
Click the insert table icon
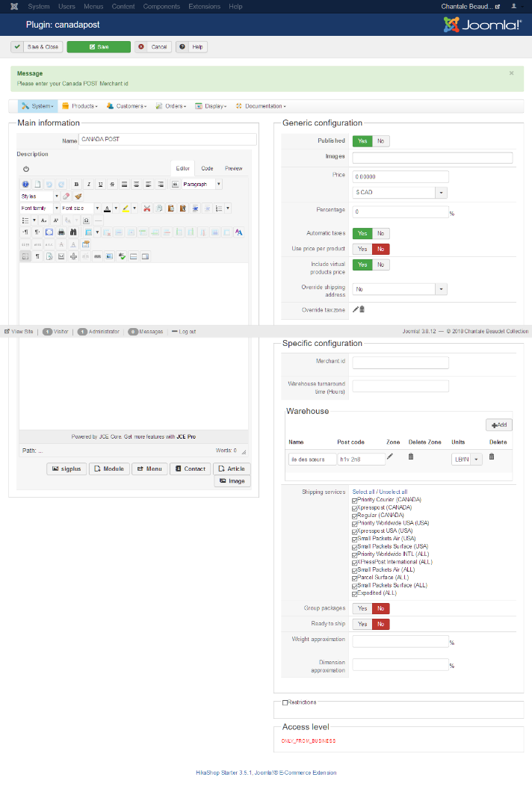click(88, 232)
